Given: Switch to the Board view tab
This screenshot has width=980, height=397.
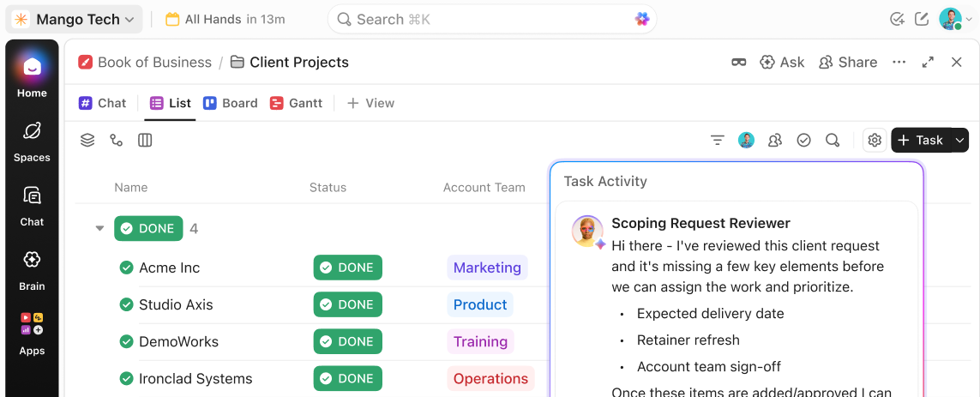Looking at the screenshot, I should tap(231, 103).
